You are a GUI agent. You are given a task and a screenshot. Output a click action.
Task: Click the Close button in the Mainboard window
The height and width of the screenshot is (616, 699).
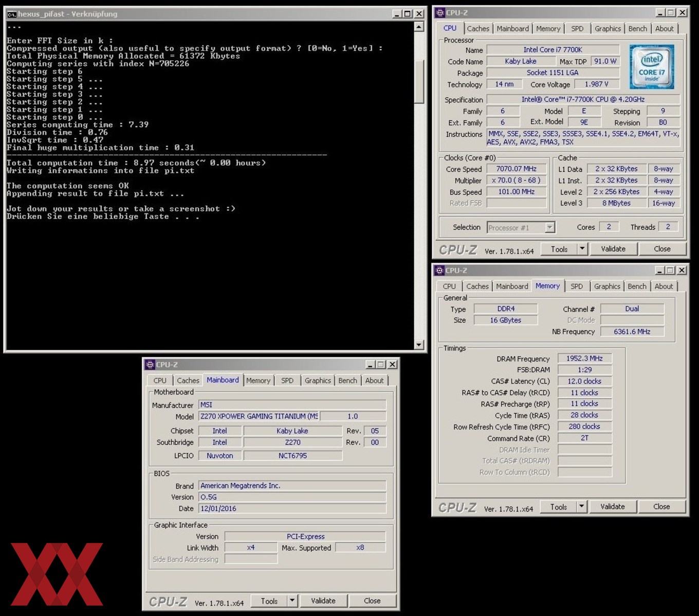[372, 601]
